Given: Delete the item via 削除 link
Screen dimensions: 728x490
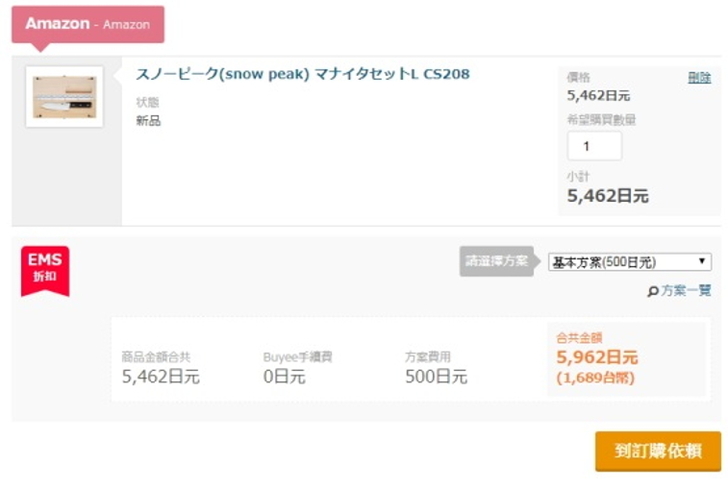Looking at the screenshot, I should pyautogui.click(x=699, y=78).
